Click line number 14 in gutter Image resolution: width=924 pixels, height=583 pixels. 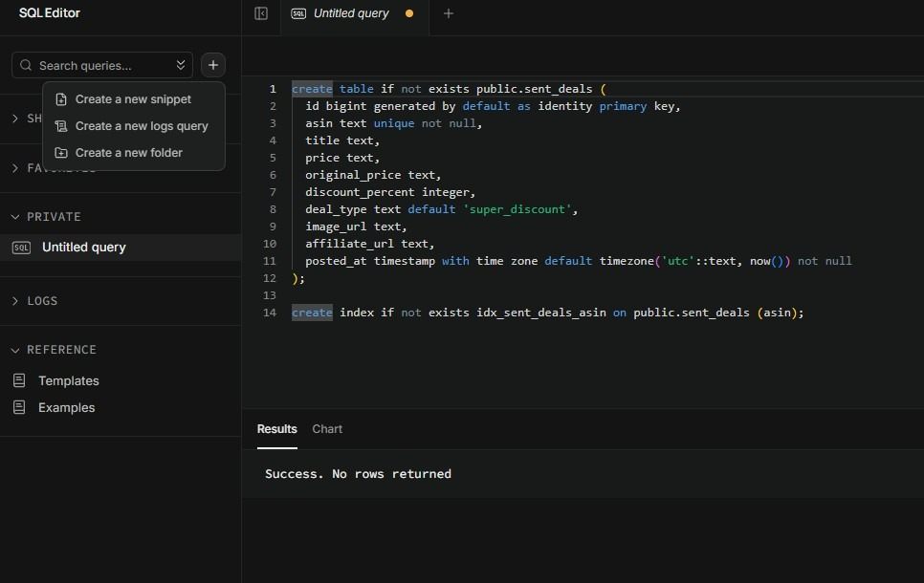tap(270, 313)
